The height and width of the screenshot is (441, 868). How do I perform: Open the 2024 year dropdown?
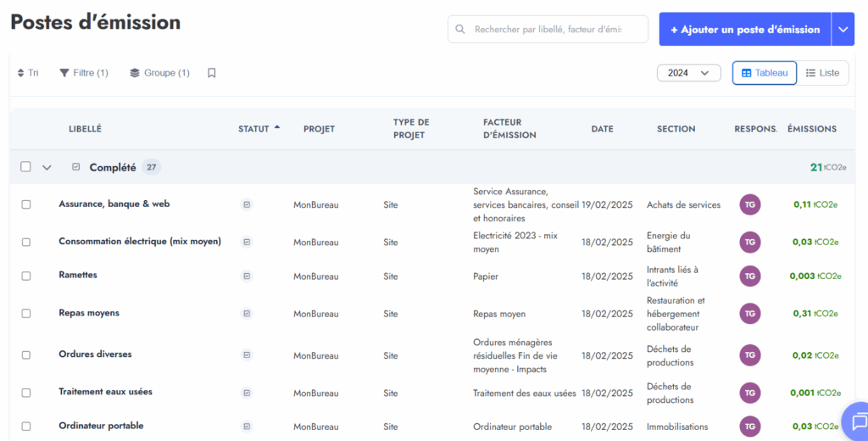pyautogui.click(x=688, y=73)
